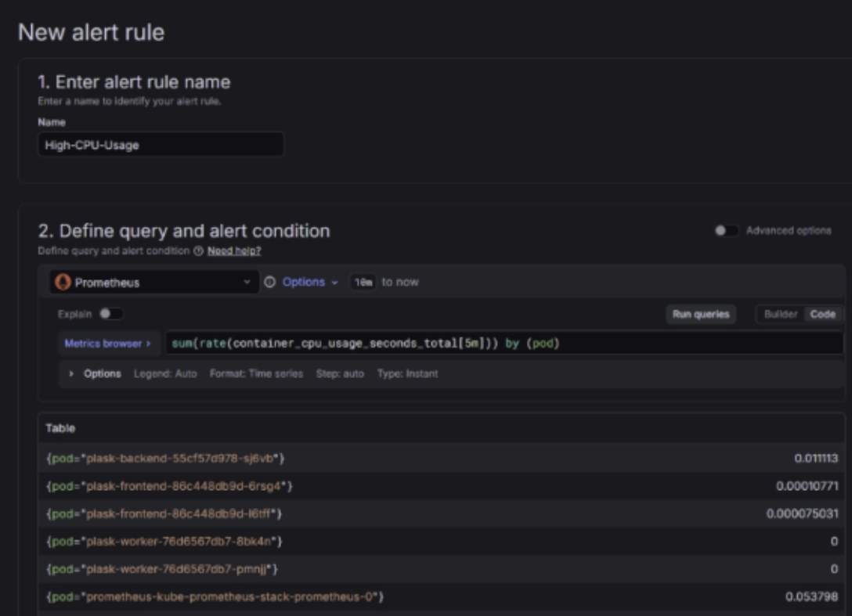
Task: Click the info icon beside Options
Action: point(270,283)
